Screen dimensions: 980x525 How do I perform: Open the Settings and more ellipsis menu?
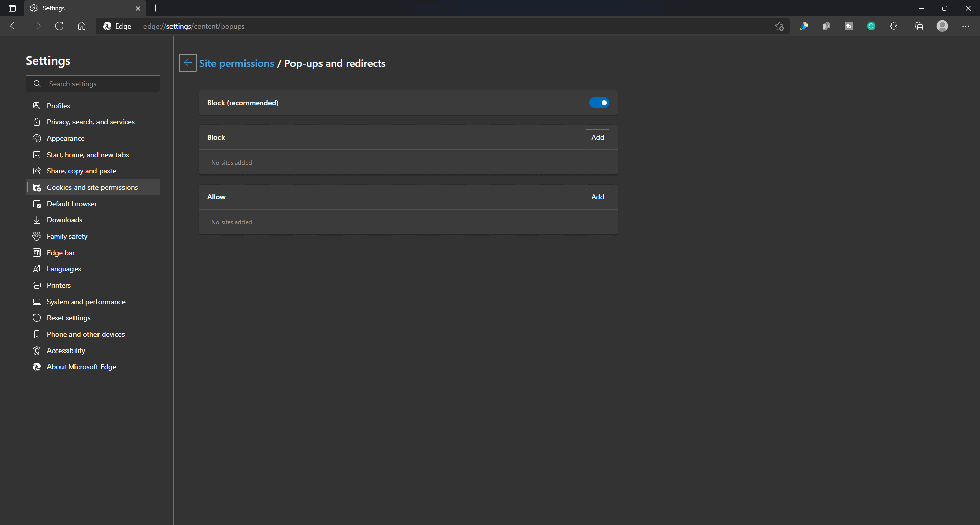(x=966, y=26)
